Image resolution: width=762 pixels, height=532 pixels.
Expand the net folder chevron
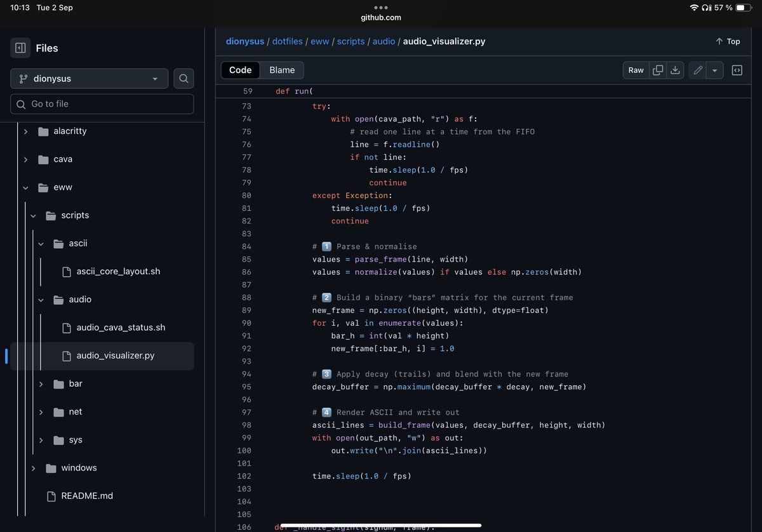41,412
